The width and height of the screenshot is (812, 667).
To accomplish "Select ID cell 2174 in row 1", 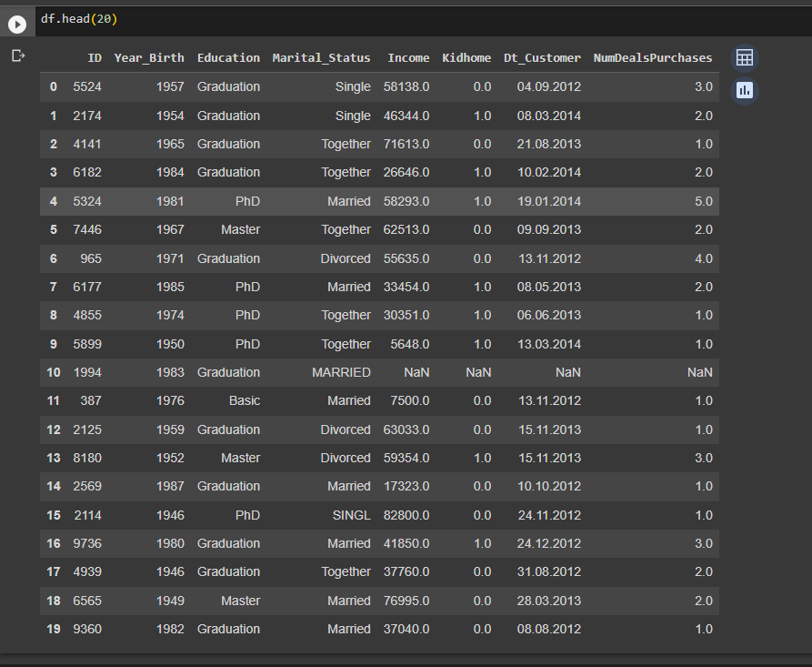I will [87, 116].
